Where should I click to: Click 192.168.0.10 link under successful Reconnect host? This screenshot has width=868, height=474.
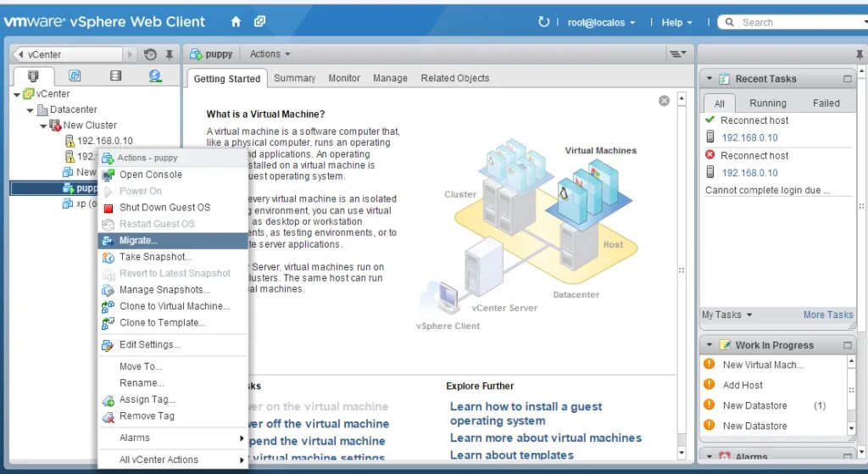(x=749, y=137)
